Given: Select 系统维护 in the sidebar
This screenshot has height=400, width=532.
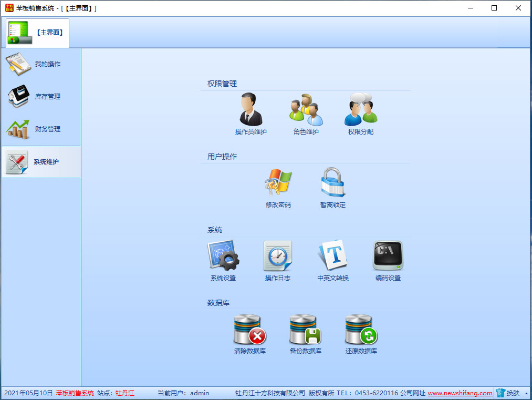Looking at the screenshot, I should pyautogui.click(x=41, y=162).
